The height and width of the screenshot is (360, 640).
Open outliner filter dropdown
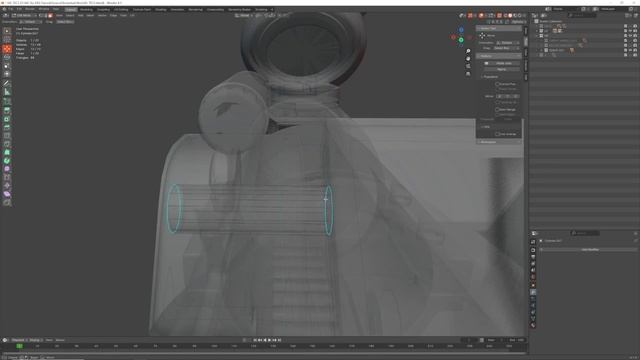pyautogui.click(x=629, y=16)
